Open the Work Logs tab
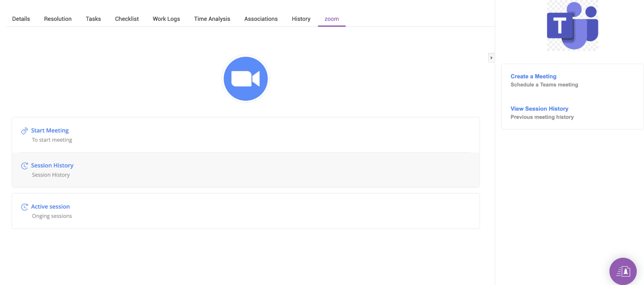644x285 pixels. coord(166,19)
